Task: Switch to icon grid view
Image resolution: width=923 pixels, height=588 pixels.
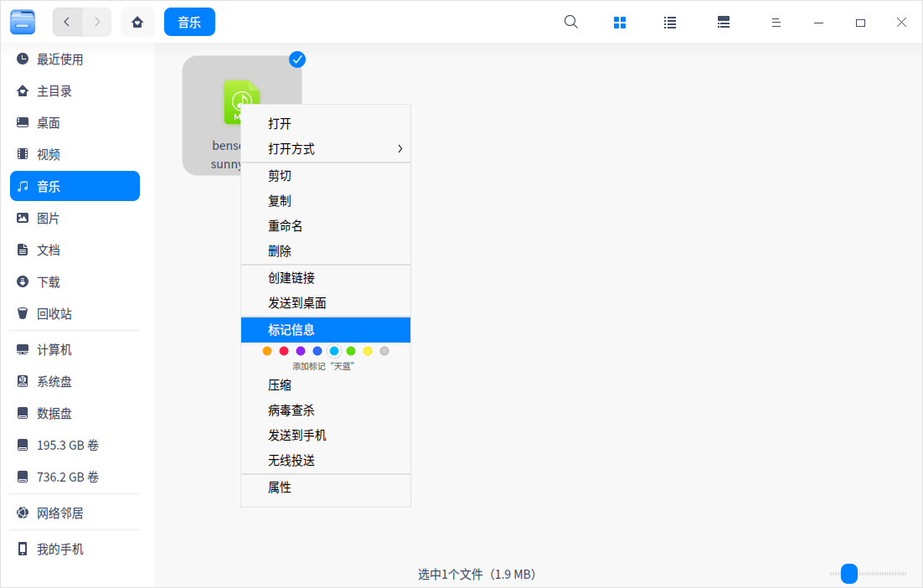Action: pyautogui.click(x=620, y=23)
